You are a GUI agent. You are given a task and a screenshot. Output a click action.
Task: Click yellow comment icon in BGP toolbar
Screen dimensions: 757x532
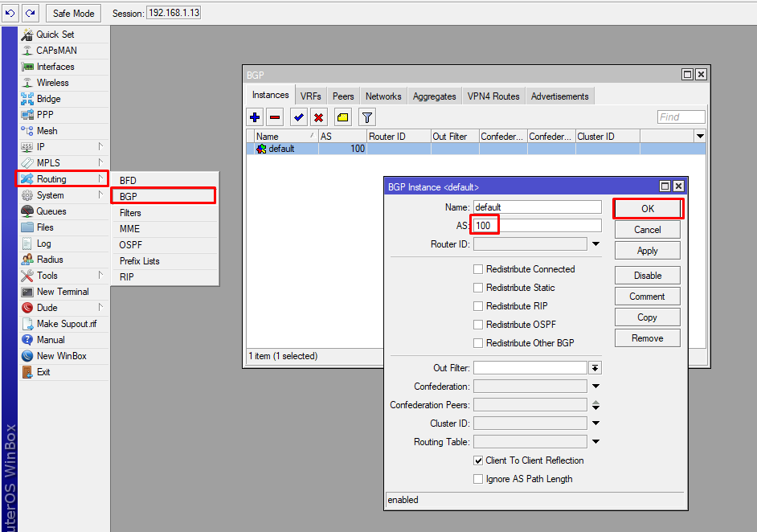pos(343,117)
